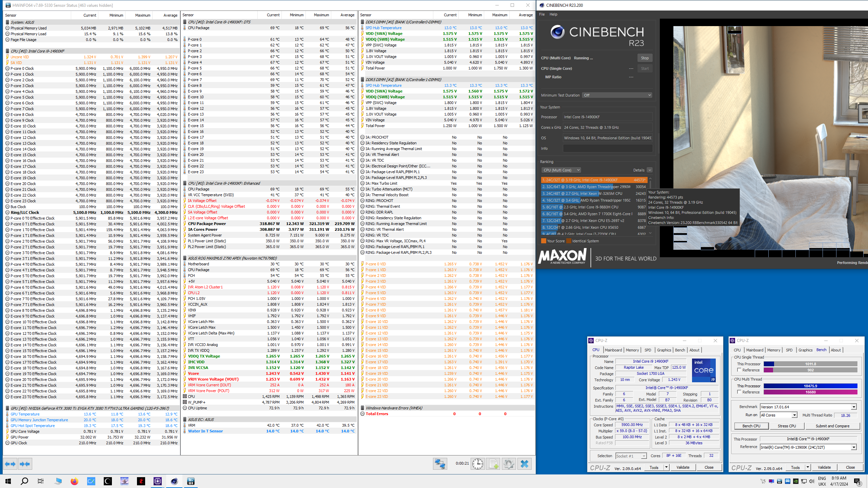Viewport: 868px width, 488px height.
Task: Switch to CPU-Z via taskbar icon
Action: coord(158,481)
